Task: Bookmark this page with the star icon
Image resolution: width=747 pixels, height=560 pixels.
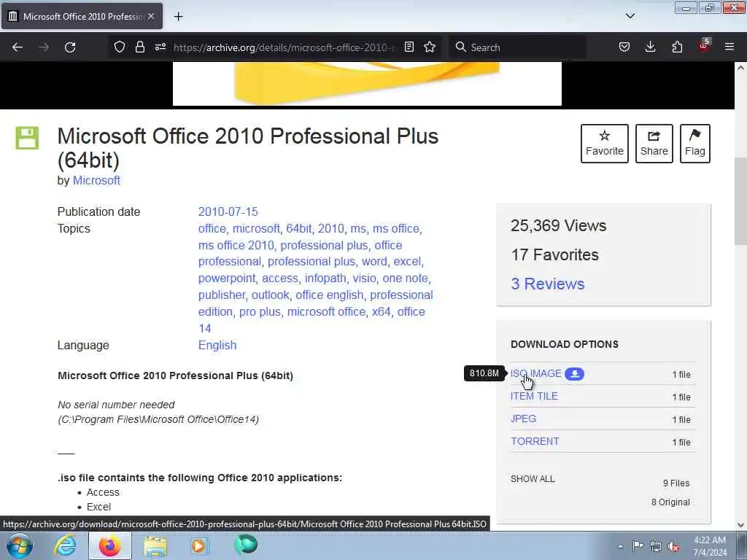Action: coord(430,47)
